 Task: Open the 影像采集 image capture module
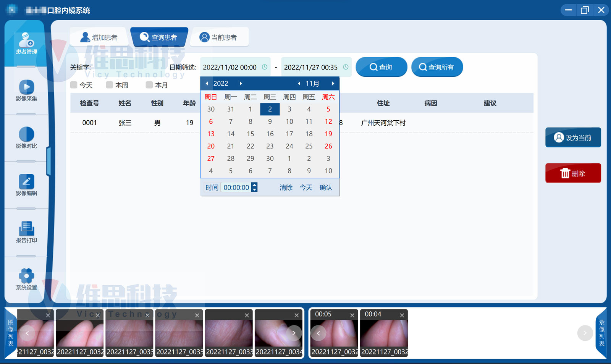pos(26,91)
